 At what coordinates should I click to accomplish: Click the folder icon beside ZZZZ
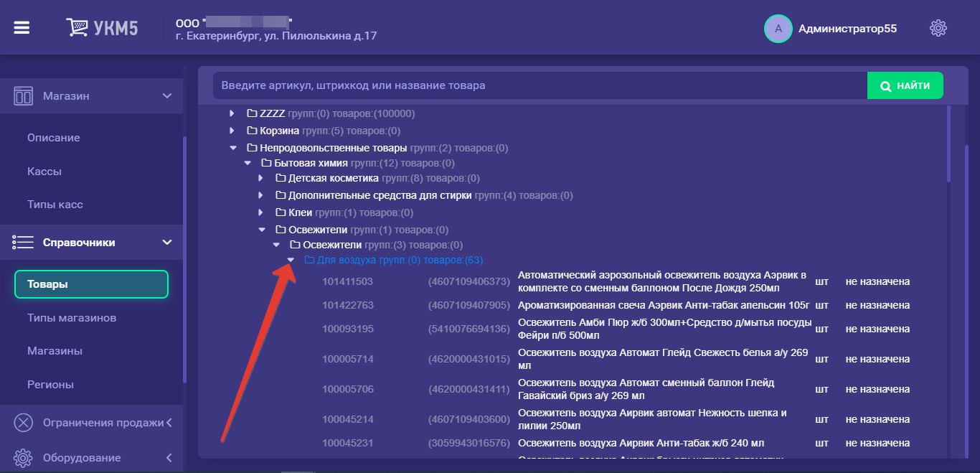[x=252, y=113]
